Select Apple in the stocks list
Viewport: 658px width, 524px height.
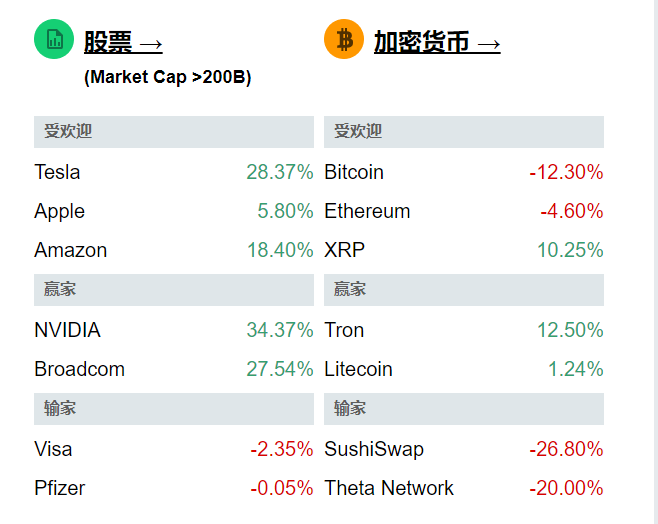tap(59, 211)
